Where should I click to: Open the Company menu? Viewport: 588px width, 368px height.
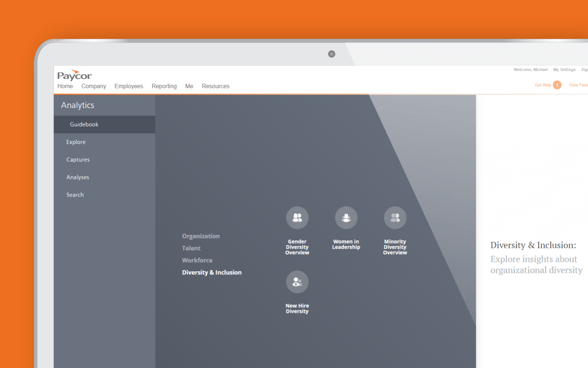[94, 86]
